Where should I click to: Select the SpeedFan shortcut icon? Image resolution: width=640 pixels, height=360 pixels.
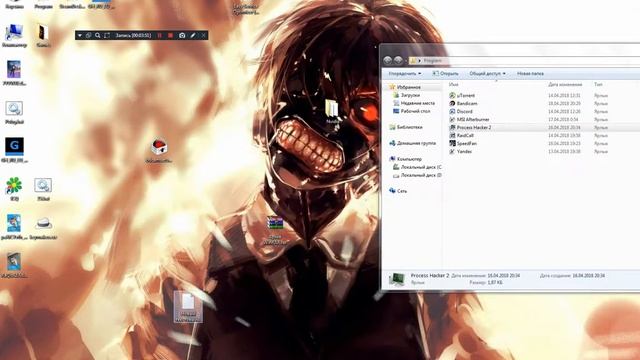(x=452, y=143)
